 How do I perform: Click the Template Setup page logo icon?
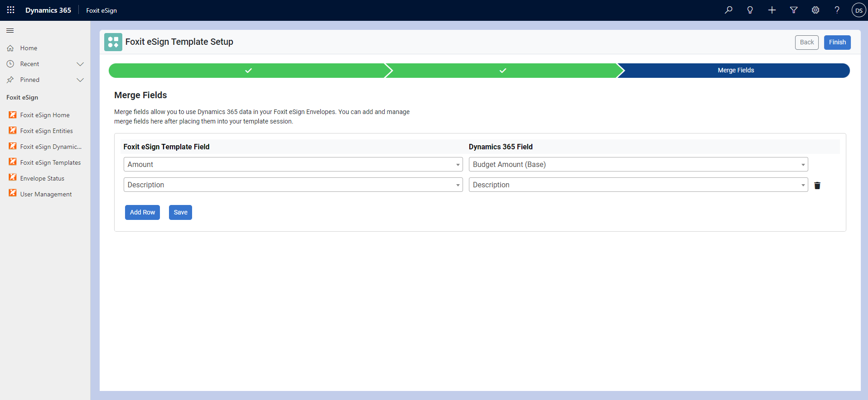click(x=113, y=42)
